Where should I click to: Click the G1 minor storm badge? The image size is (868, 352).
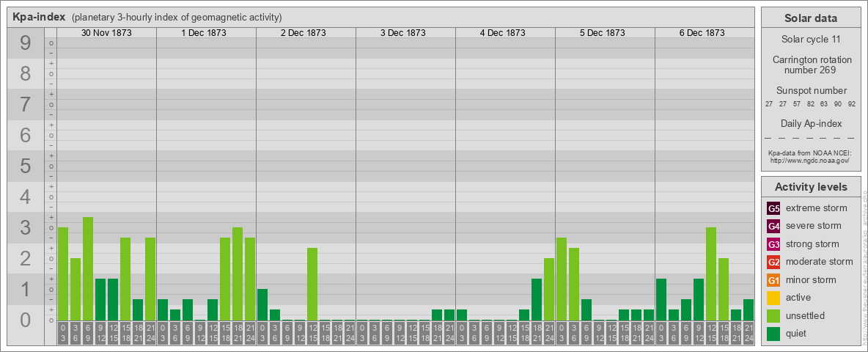[773, 280]
